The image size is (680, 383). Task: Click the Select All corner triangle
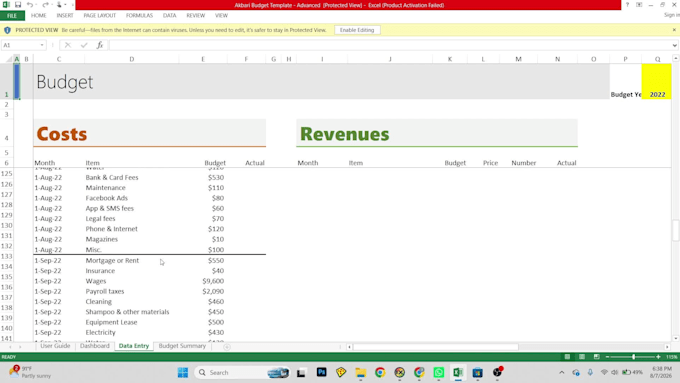pyautogui.click(x=8, y=59)
